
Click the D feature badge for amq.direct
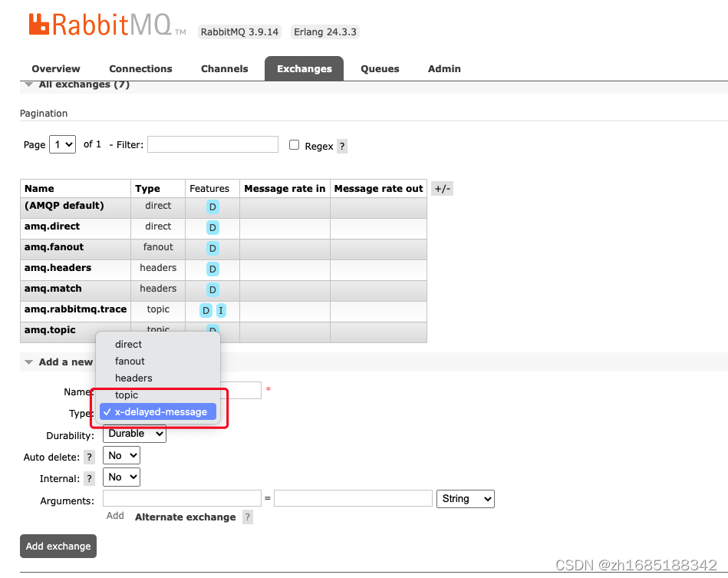point(212,228)
